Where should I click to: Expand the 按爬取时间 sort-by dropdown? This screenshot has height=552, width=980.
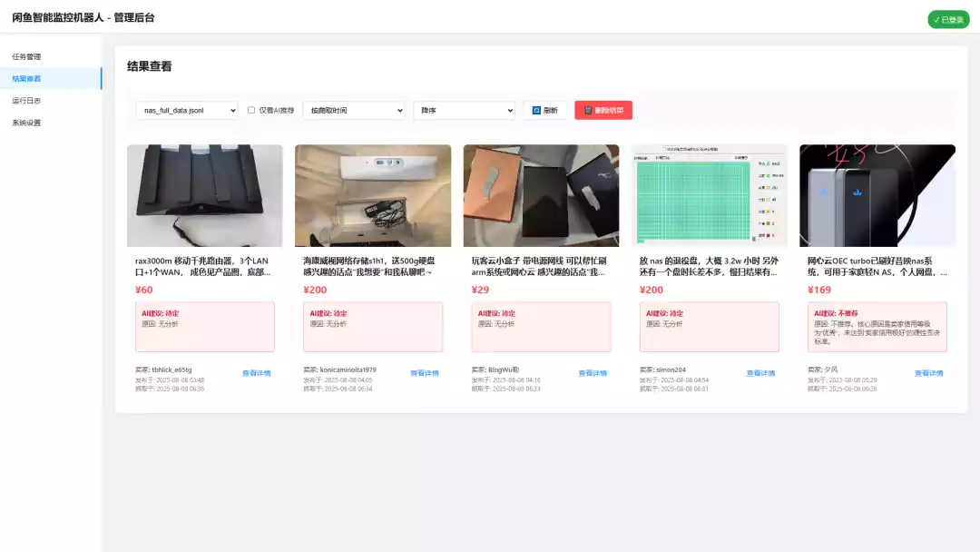(x=354, y=111)
